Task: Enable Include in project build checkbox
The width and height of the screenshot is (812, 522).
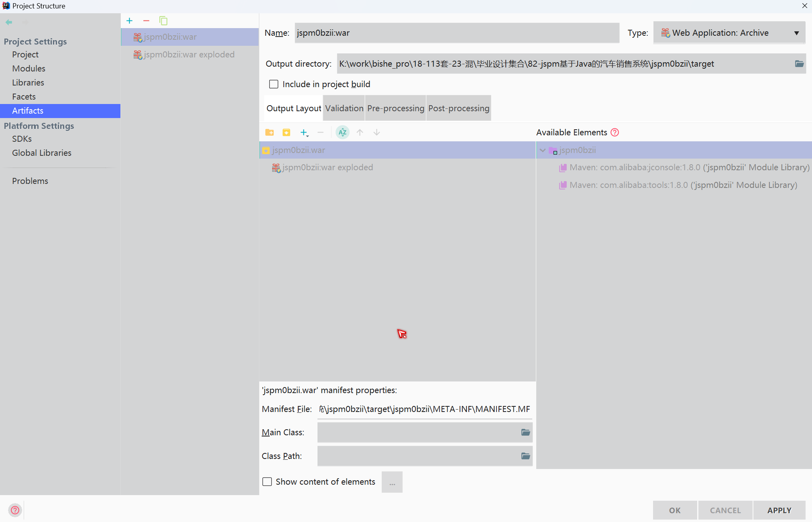Action: coord(274,84)
